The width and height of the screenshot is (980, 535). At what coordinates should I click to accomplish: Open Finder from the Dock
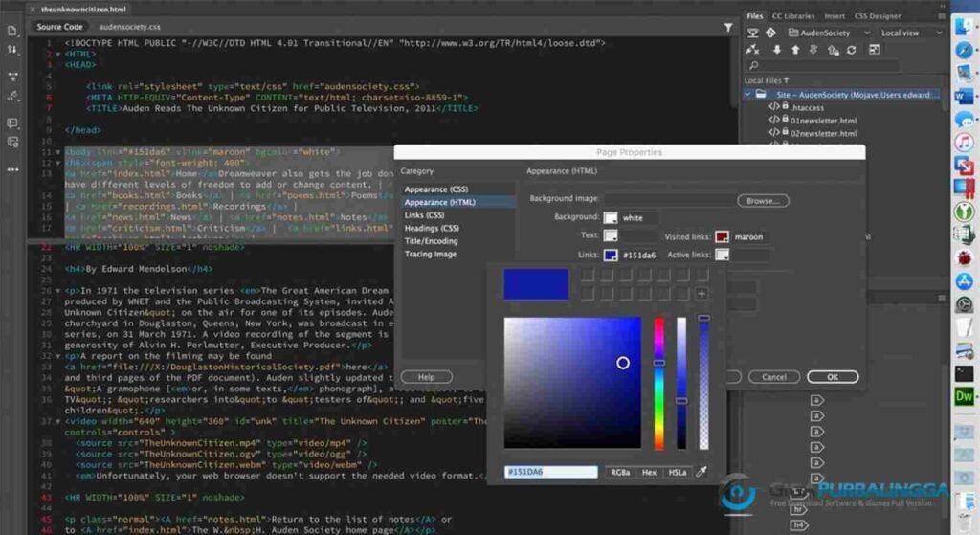(964, 27)
